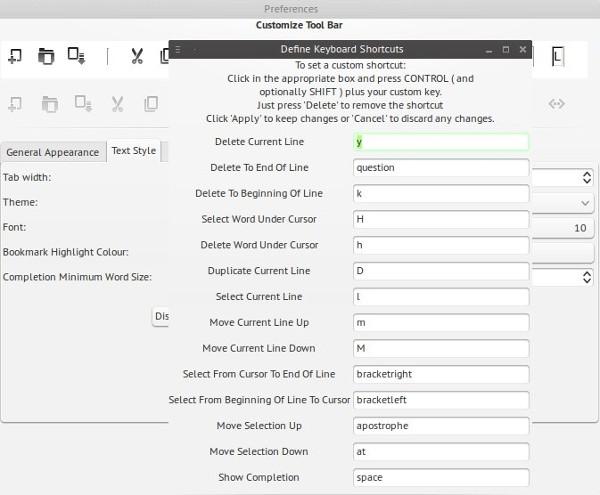Click the Customize Tool Bar heading text
The width and height of the screenshot is (600, 495).
[299, 25]
